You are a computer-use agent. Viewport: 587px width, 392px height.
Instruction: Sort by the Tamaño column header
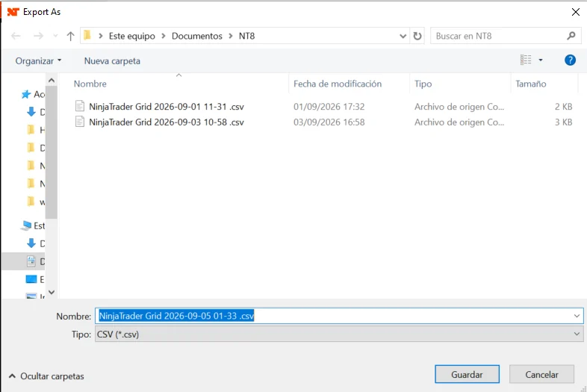click(x=530, y=84)
